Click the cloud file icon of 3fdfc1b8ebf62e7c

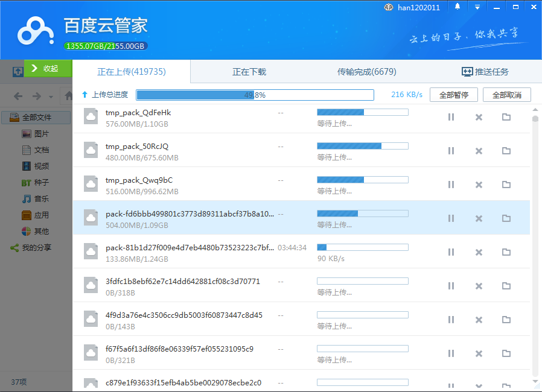(91, 285)
